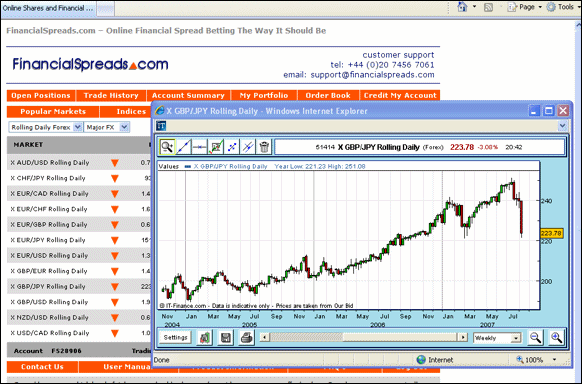Click the Online Shares and Financial browser tab

click(48, 8)
